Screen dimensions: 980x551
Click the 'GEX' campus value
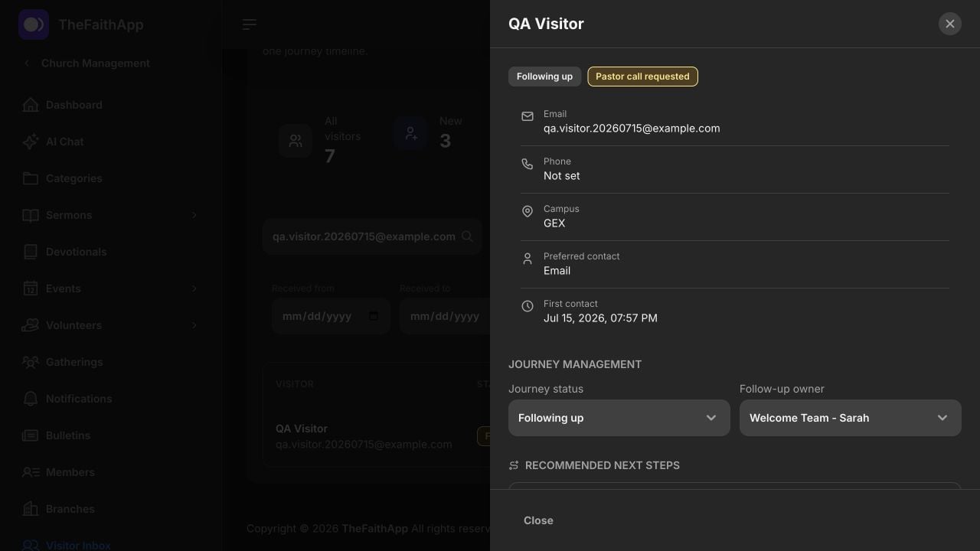554,223
